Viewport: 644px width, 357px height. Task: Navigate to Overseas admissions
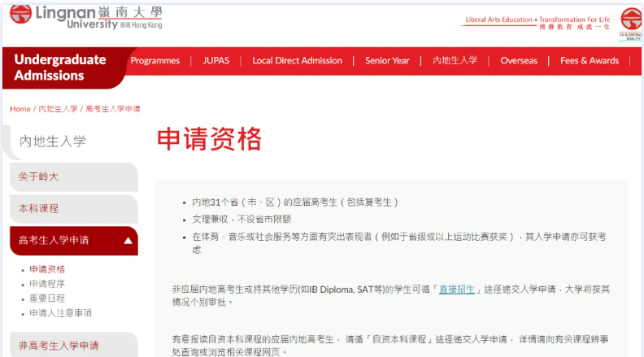[519, 61]
